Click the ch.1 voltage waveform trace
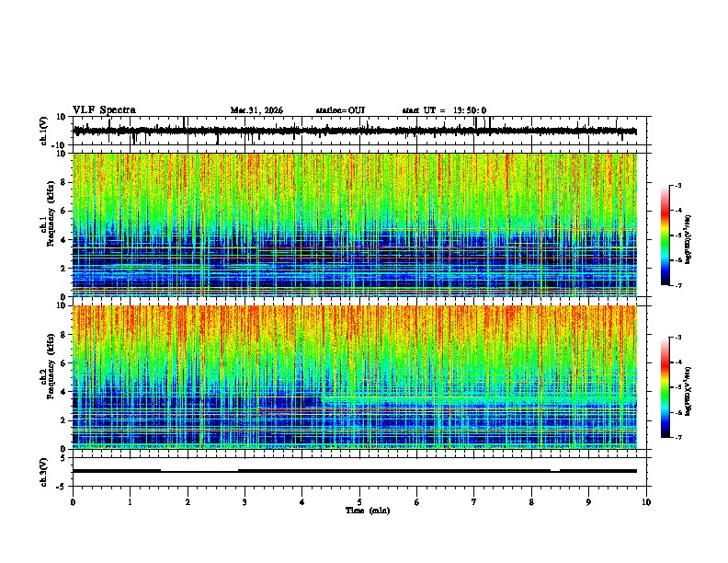The width and height of the screenshot is (728, 563). [355, 131]
